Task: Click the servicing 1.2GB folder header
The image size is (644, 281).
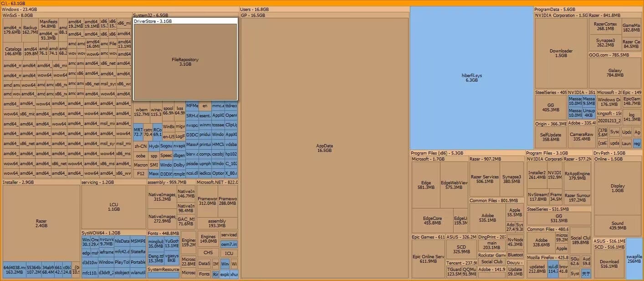Action: pyautogui.click(x=114, y=182)
